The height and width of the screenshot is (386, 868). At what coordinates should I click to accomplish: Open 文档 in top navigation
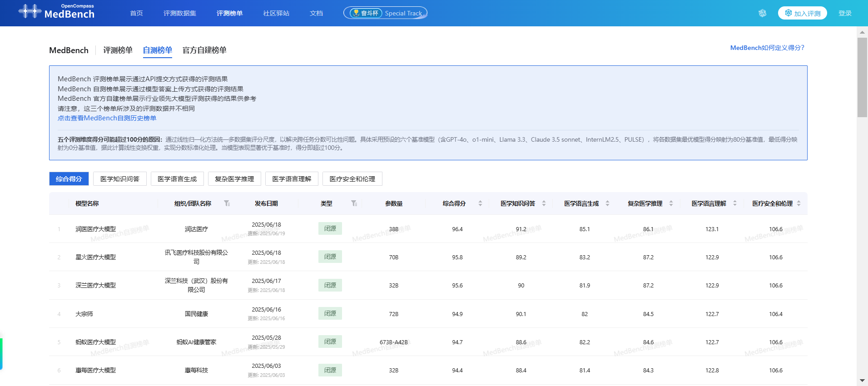[x=316, y=13]
